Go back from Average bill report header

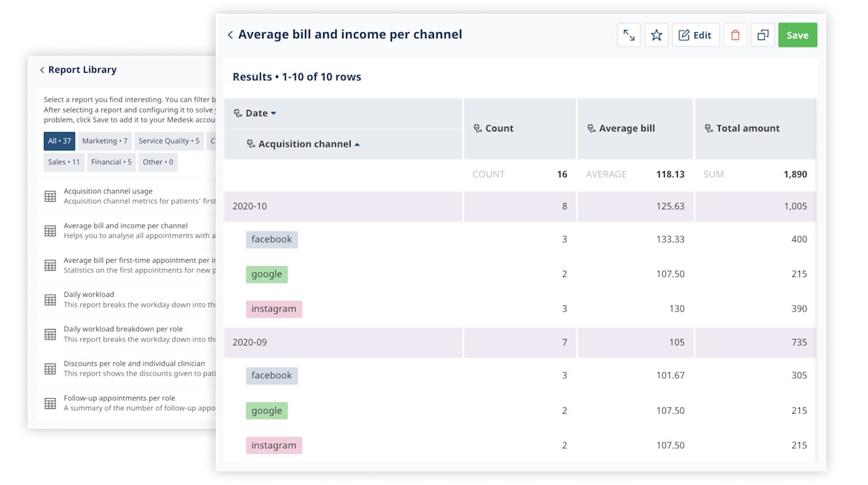click(230, 35)
